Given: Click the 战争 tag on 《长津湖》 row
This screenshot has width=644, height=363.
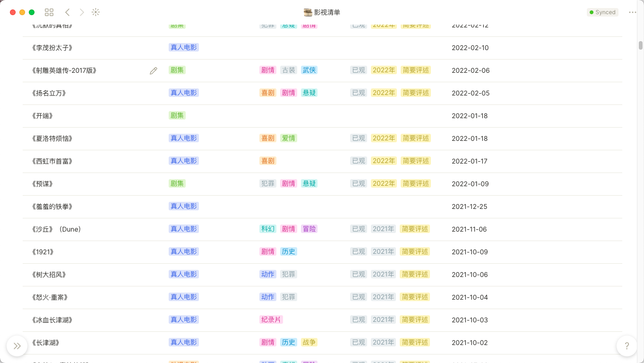Looking at the screenshot, I should (x=309, y=342).
